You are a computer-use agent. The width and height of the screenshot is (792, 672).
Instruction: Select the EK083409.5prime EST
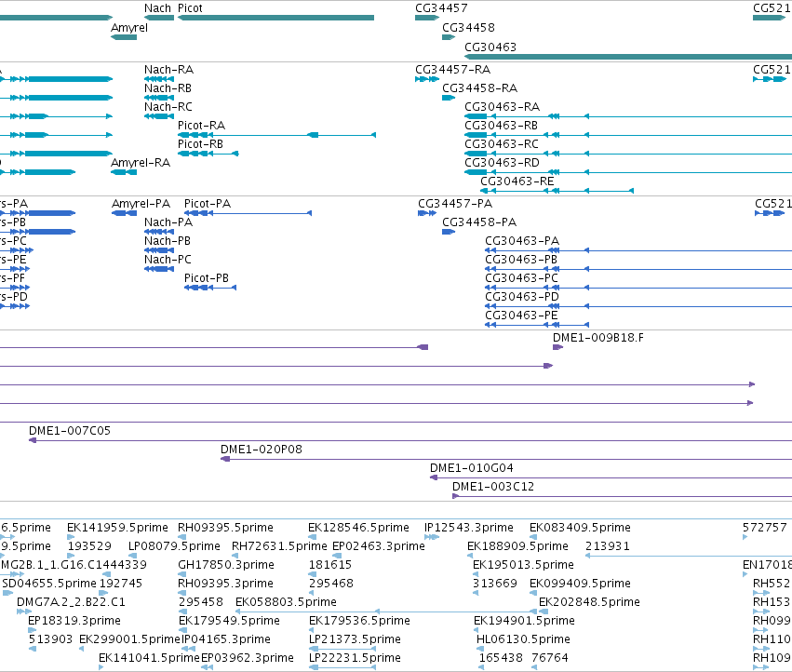(x=533, y=537)
